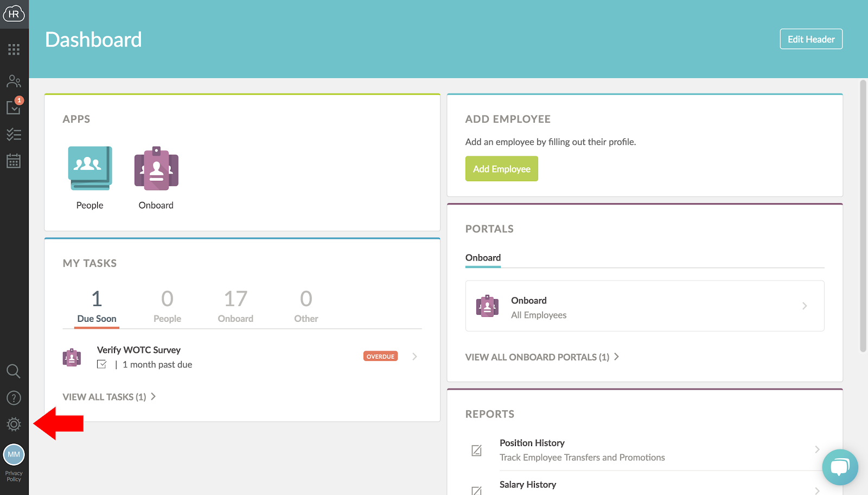Open Salary History report chevron

(x=817, y=491)
